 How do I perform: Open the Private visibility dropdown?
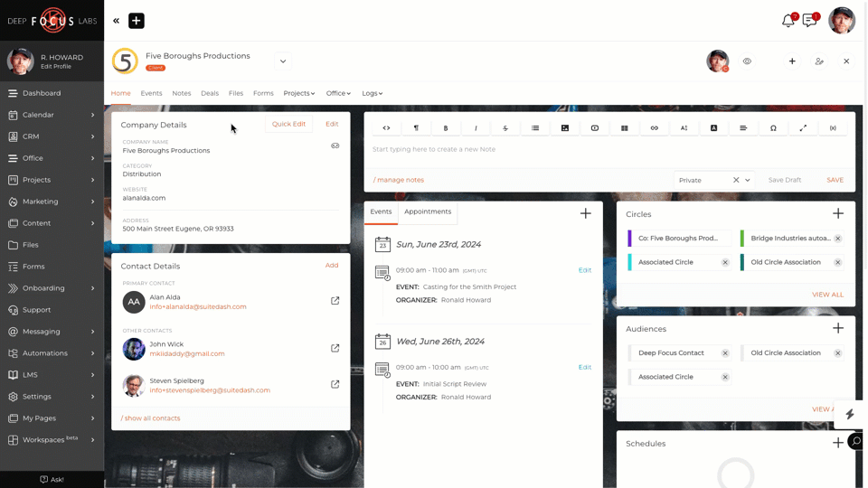748,180
